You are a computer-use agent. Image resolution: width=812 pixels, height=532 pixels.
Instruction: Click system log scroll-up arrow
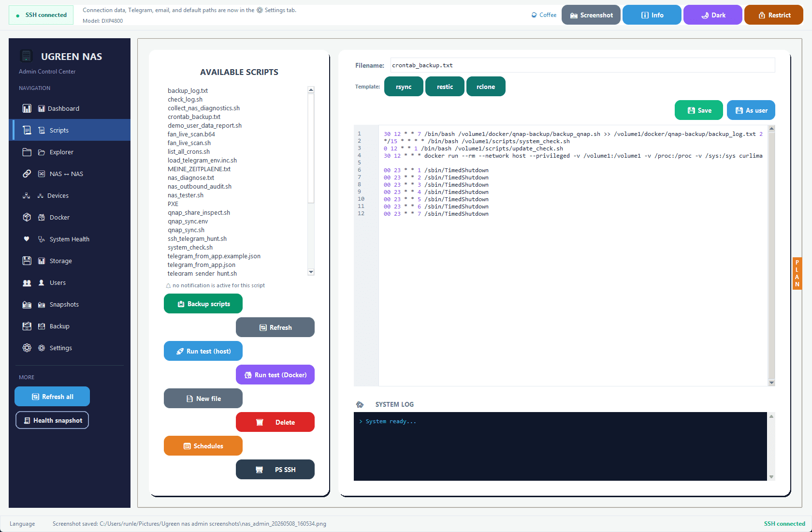[771, 416]
